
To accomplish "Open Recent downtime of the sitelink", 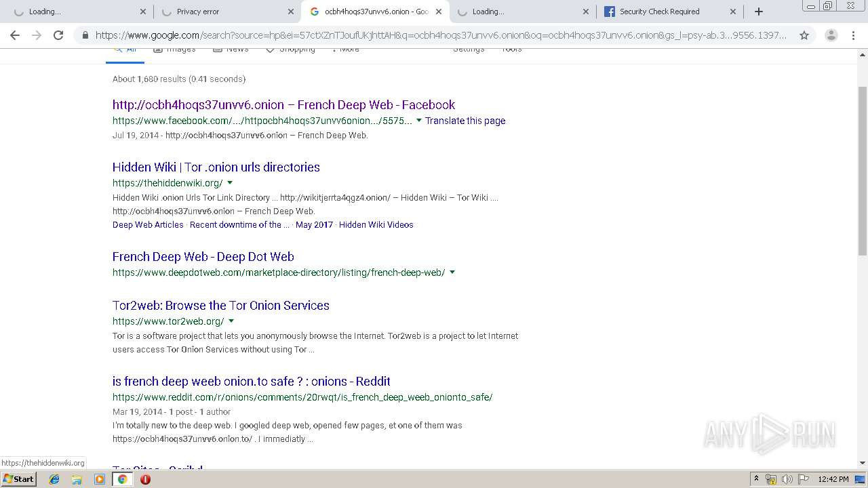I will (x=239, y=225).
